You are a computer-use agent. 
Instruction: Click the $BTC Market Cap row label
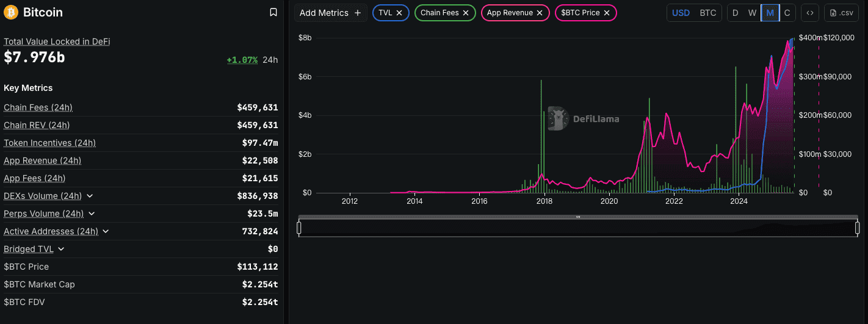coord(39,284)
